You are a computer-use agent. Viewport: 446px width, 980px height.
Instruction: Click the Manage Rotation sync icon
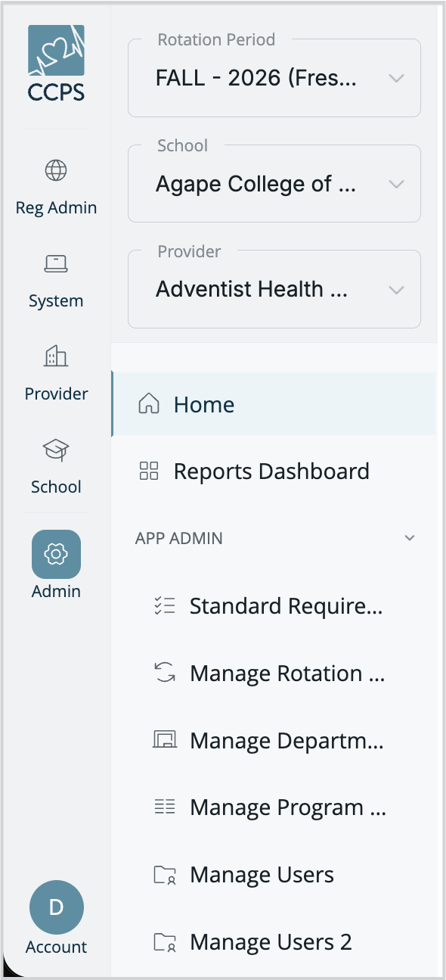(x=164, y=673)
